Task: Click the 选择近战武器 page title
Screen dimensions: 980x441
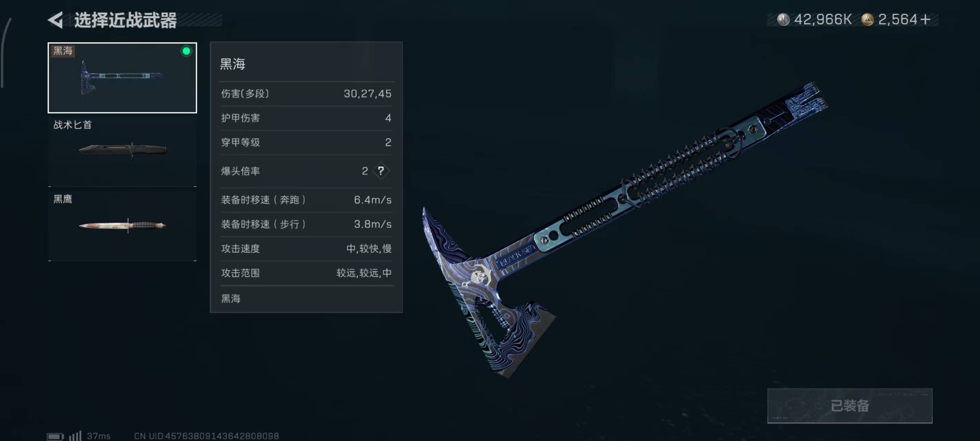Action: tap(125, 20)
